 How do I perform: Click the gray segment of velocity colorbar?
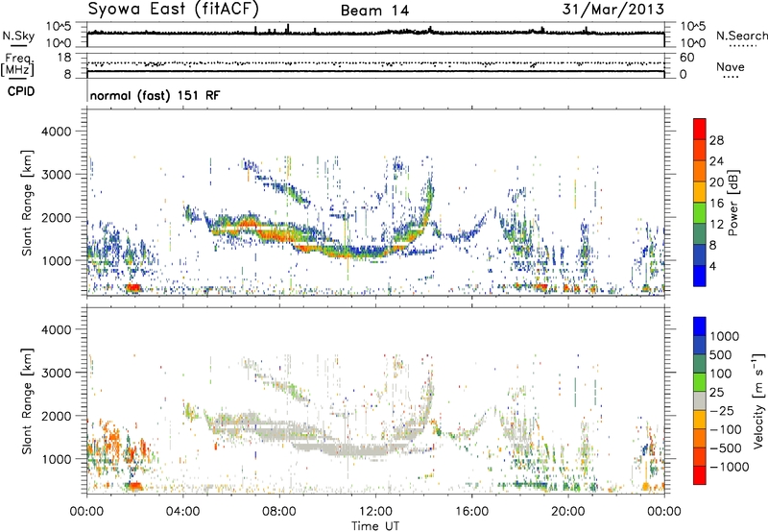(700, 401)
